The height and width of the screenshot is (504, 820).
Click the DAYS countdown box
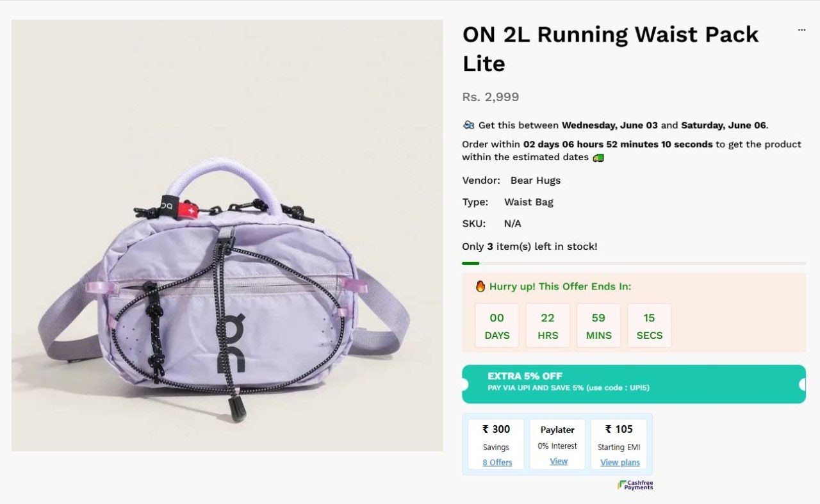coord(497,325)
